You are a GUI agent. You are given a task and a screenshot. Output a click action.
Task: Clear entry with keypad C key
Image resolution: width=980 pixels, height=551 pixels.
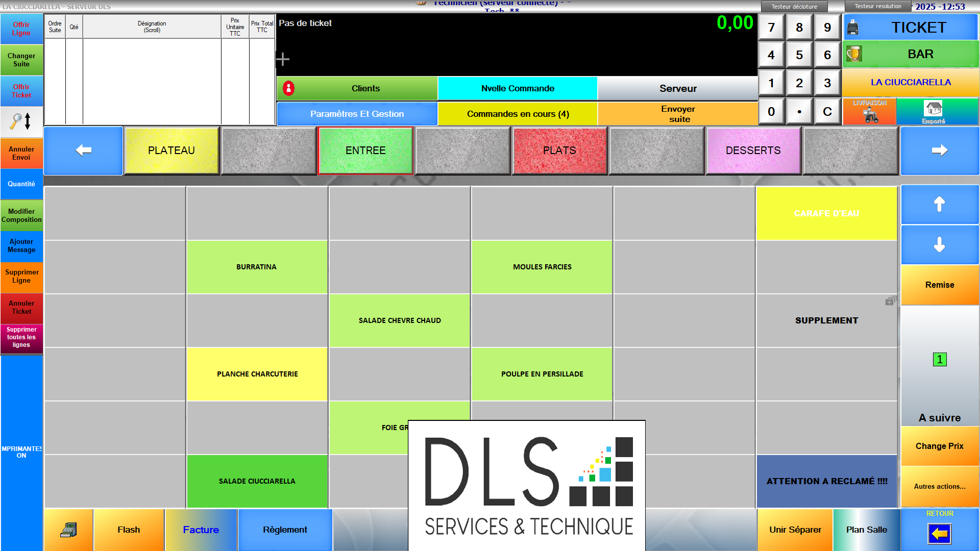827,112
